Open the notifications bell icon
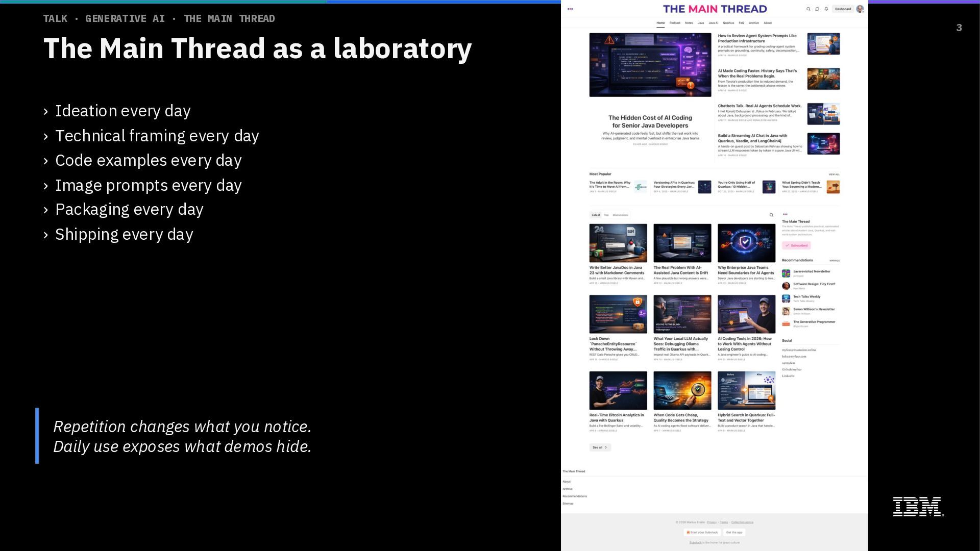 [x=826, y=9]
